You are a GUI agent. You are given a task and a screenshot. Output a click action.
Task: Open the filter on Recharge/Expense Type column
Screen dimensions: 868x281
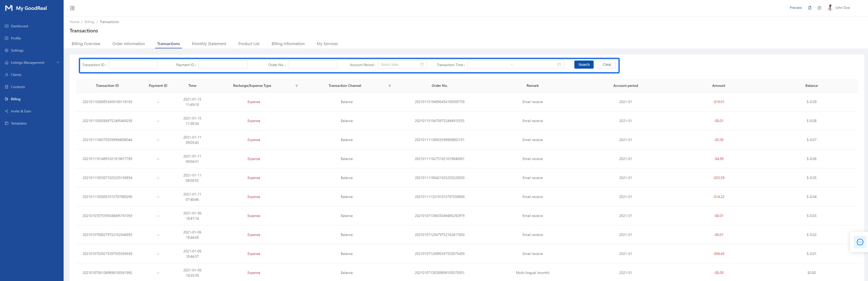click(x=296, y=86)
